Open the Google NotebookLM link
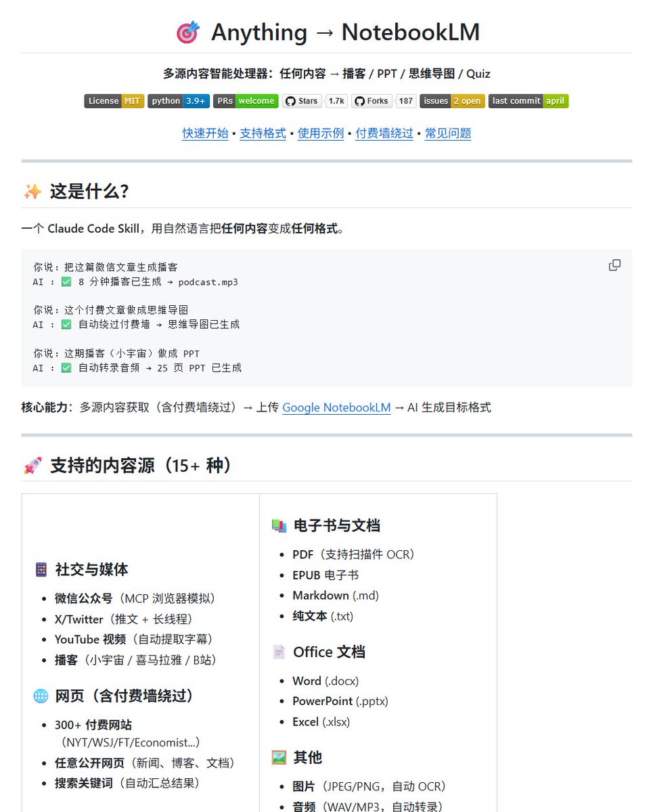The image size is (653, 812). tap(336, 407)
